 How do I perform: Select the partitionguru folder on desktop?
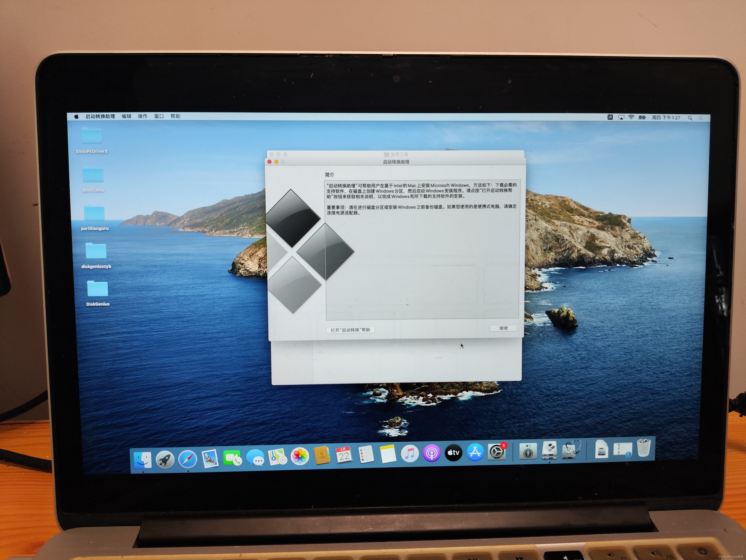pyautogui.click(x=94, y=218)
